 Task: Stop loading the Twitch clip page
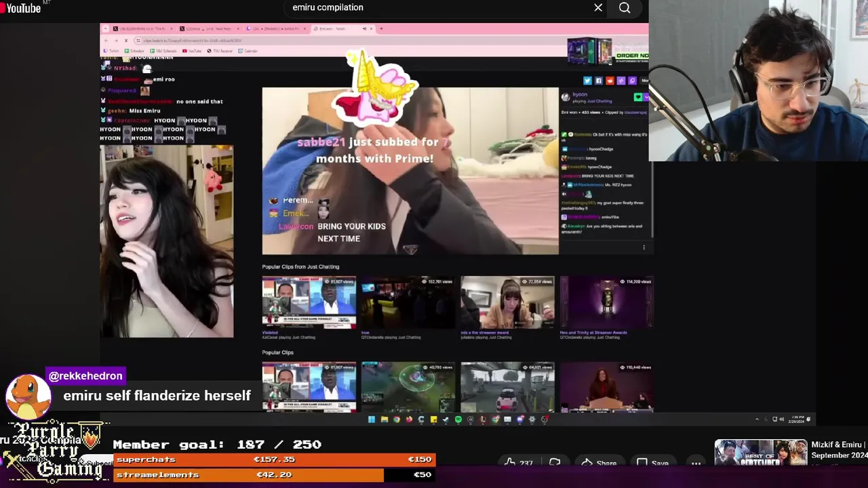126,41
